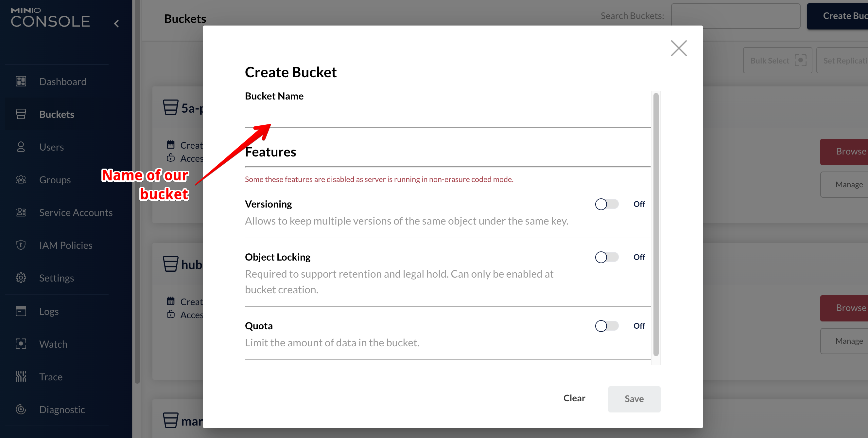The width and height of the screenshot is (868, 438).
Task: Turn on Object Locking switch
Action: pos(606,257)
